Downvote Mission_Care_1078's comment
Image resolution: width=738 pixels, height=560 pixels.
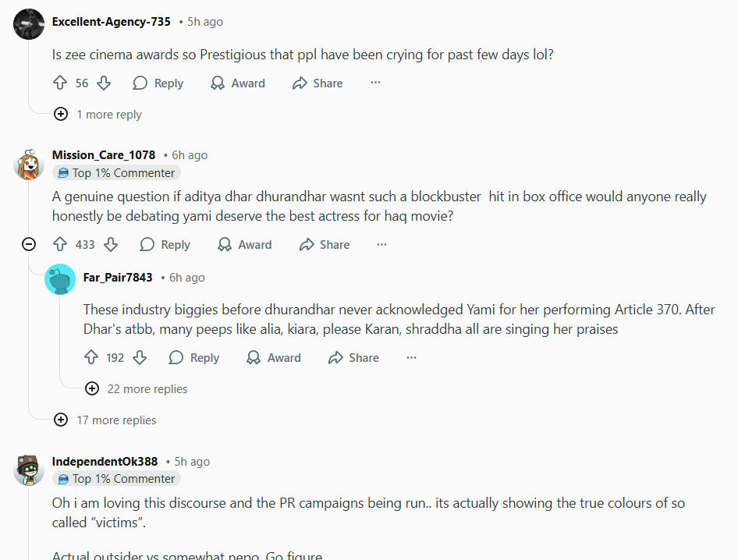[111, 245]
